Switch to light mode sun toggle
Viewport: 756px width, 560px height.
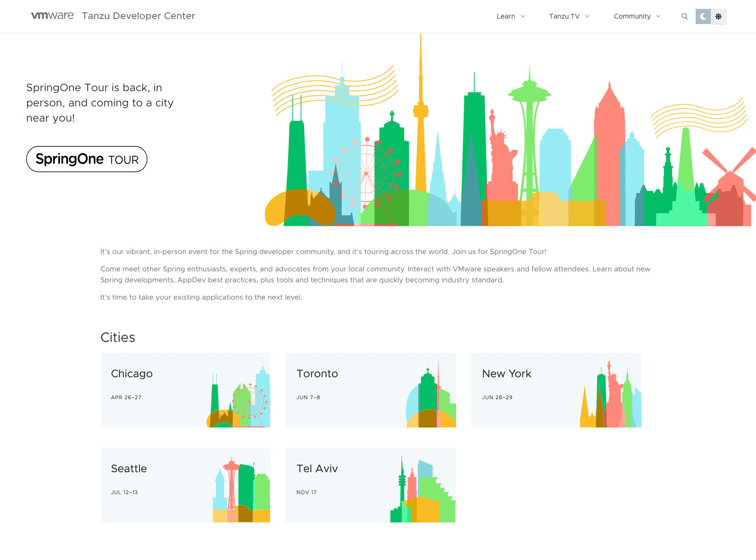pyautogui.click(x=718, y=16)
